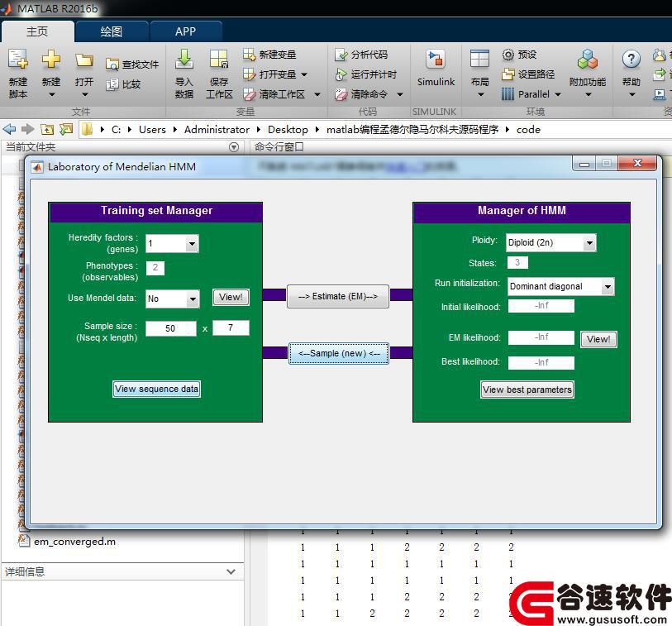Click the Current Folder panel actions button

click(x=234, y=147)
